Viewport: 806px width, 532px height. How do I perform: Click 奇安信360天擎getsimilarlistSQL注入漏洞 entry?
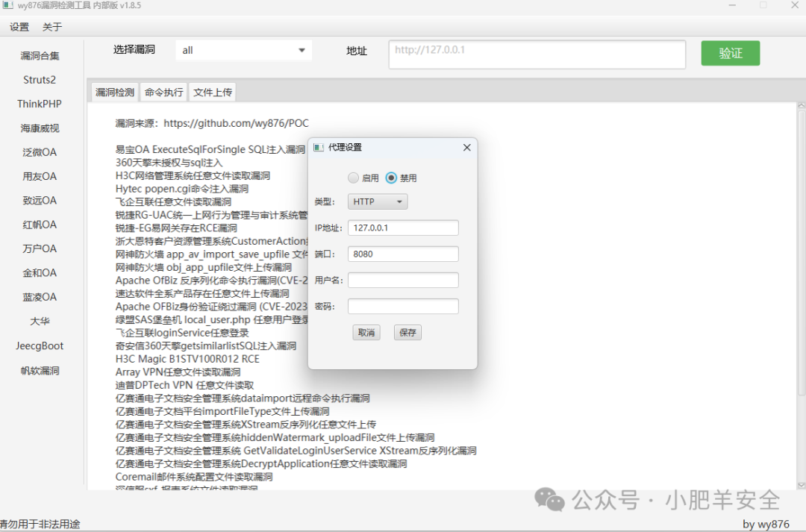[x=206, y=346]
